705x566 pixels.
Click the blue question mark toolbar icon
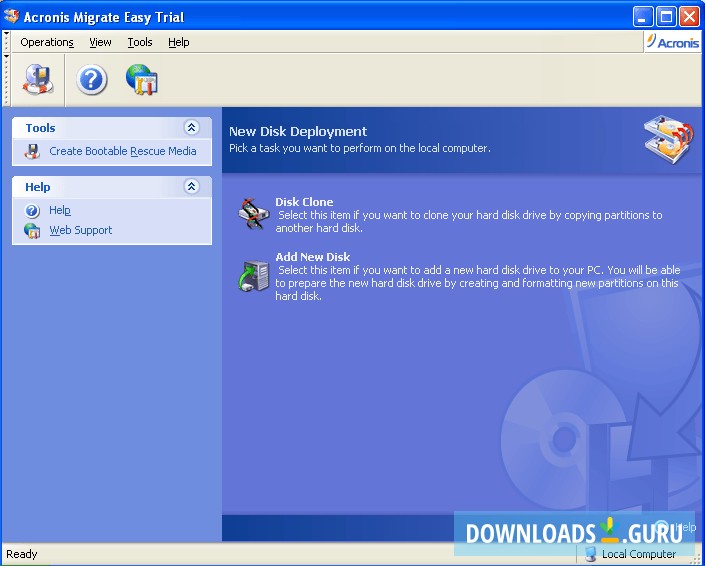pyautogui.click(x=91, y=79)
